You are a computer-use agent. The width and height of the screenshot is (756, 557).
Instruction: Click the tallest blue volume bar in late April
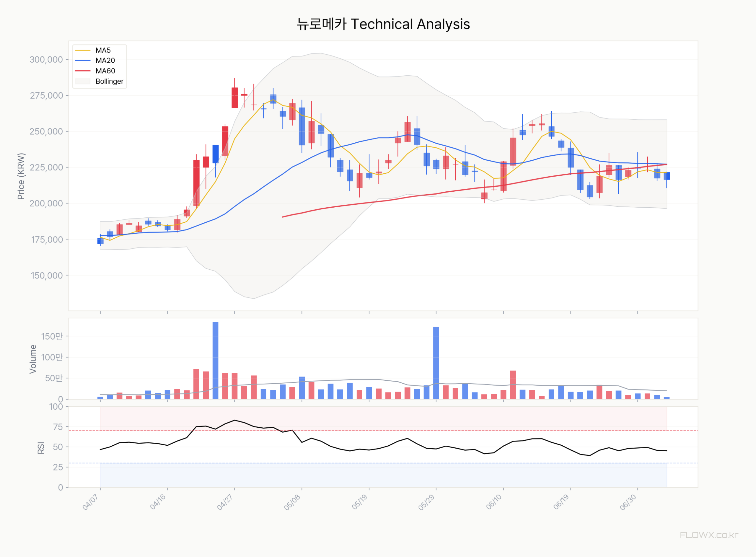215,361
